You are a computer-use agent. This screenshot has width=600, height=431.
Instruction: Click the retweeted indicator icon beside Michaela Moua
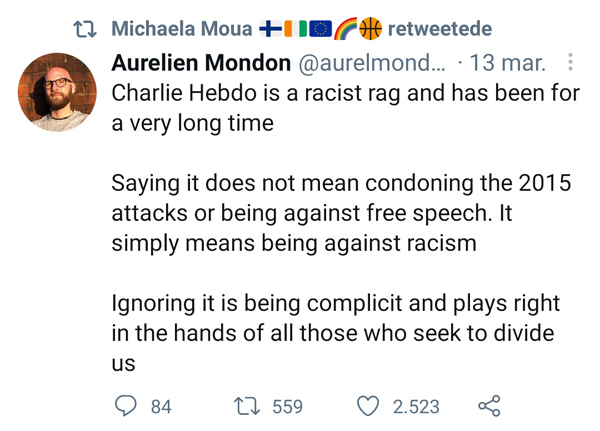point(86,26)
